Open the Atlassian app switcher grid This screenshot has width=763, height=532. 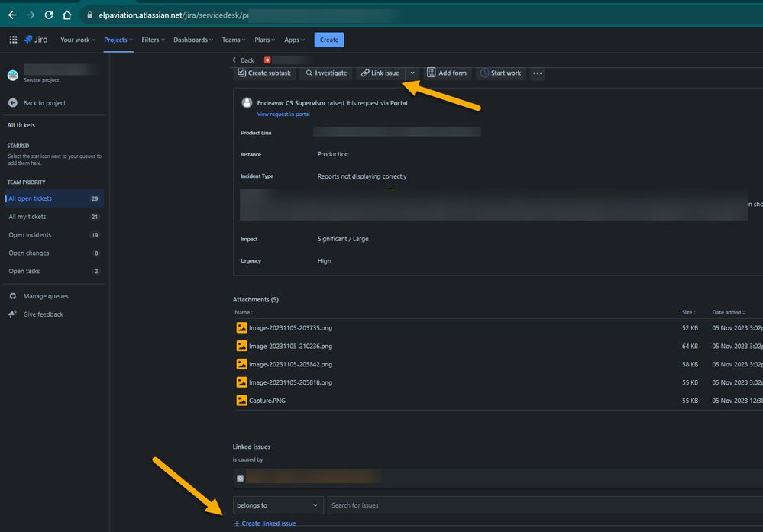(13, 40)
